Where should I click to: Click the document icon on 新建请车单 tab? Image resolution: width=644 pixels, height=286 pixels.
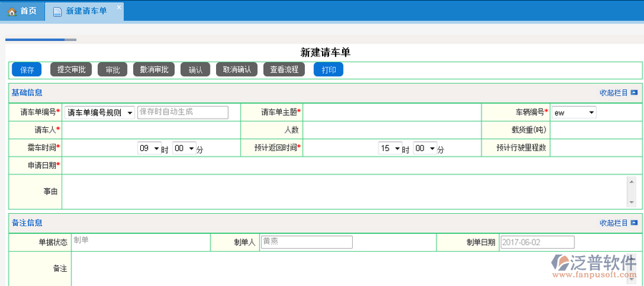[57, 11]
